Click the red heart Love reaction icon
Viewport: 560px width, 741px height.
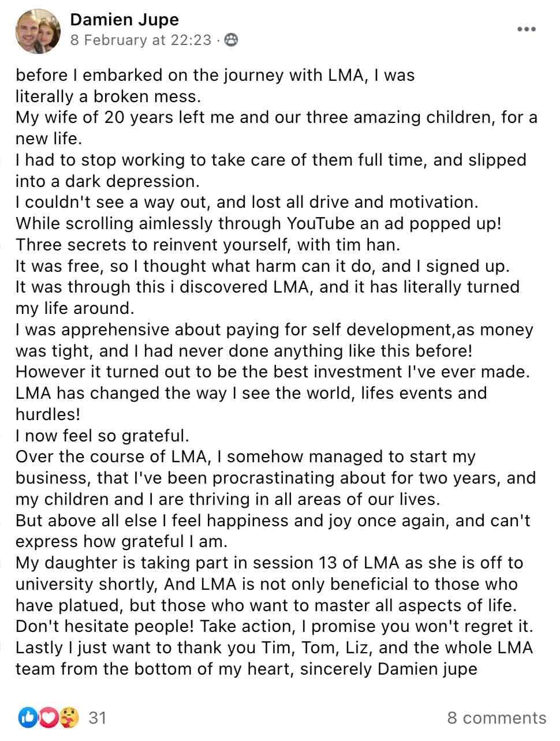point(48,717)
